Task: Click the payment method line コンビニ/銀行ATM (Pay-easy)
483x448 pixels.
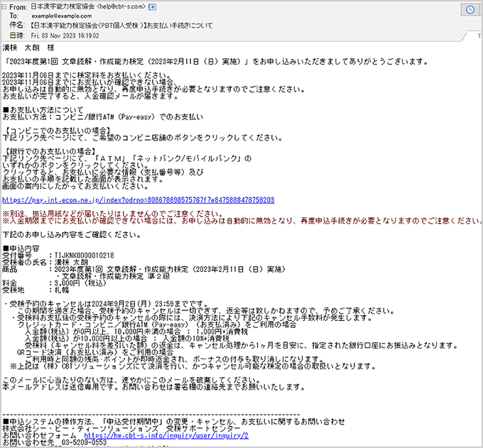Action: coord(102,117)
